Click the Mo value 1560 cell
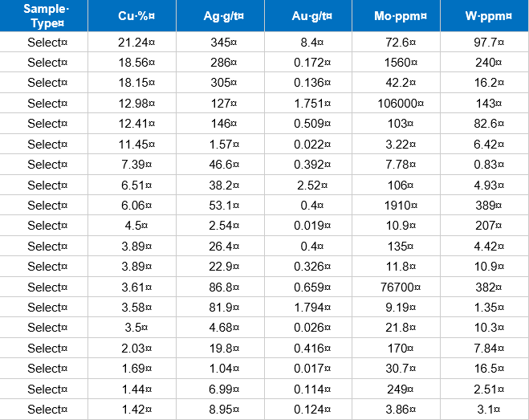Image resolution: width=529 pixels, height=420 pixels. click(395, 62)
